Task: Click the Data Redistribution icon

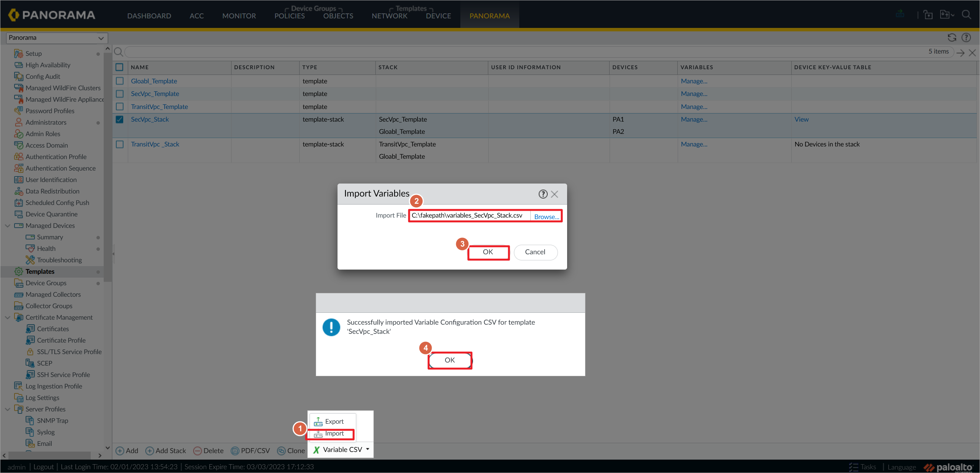Action: point(18,191)
